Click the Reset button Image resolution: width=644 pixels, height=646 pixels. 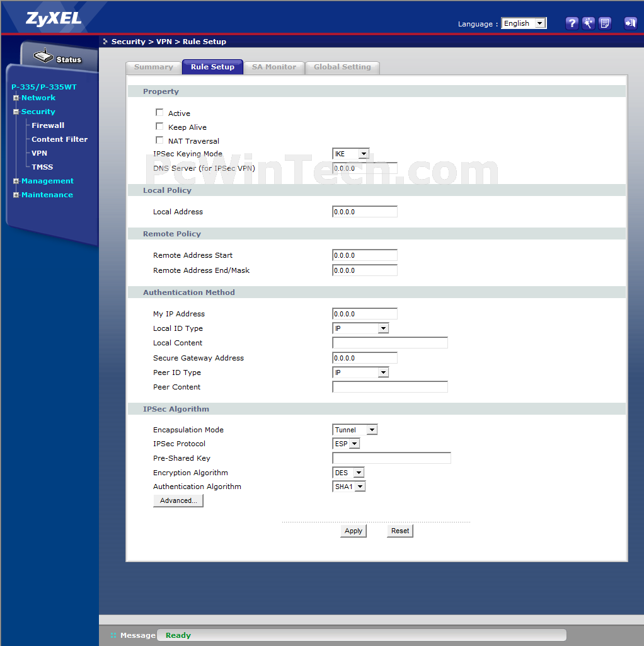(x=400, y=531)
